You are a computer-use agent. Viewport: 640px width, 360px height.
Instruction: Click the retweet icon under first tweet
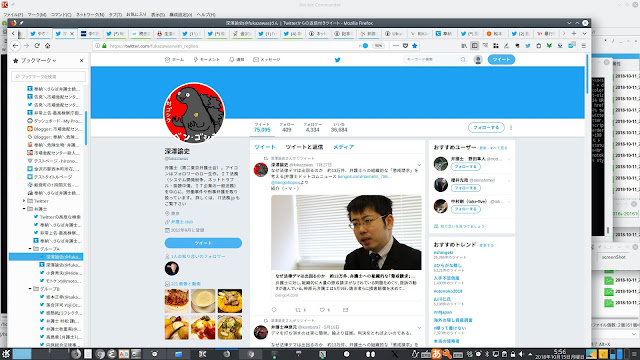298,310
